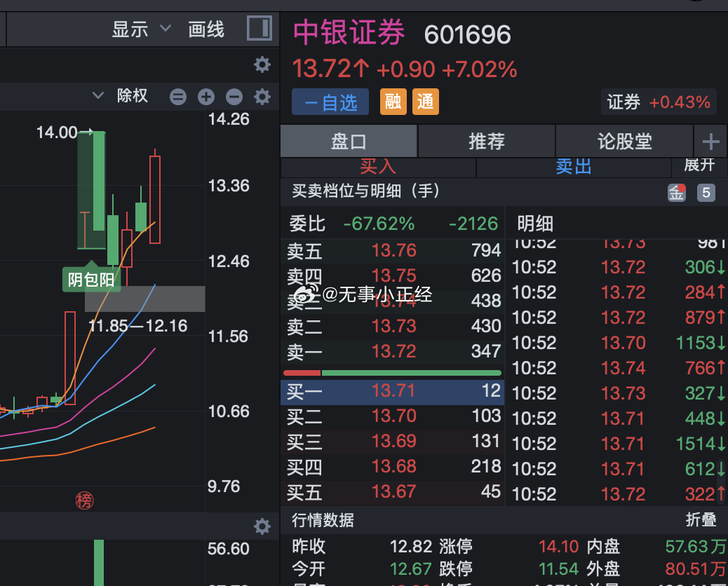The width and height of the screenshot is (728, 586).
Task: Click the 涨停 14.10 value
Action: [559, 547]
